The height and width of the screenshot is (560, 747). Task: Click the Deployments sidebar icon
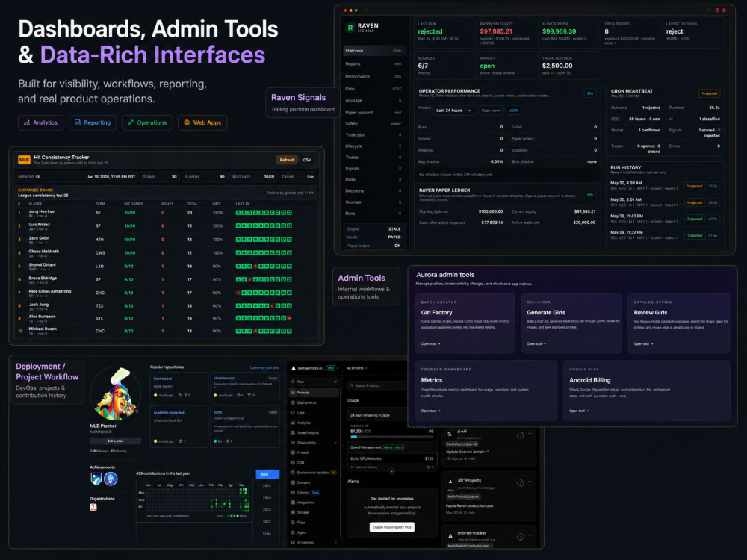coord(293,403)
